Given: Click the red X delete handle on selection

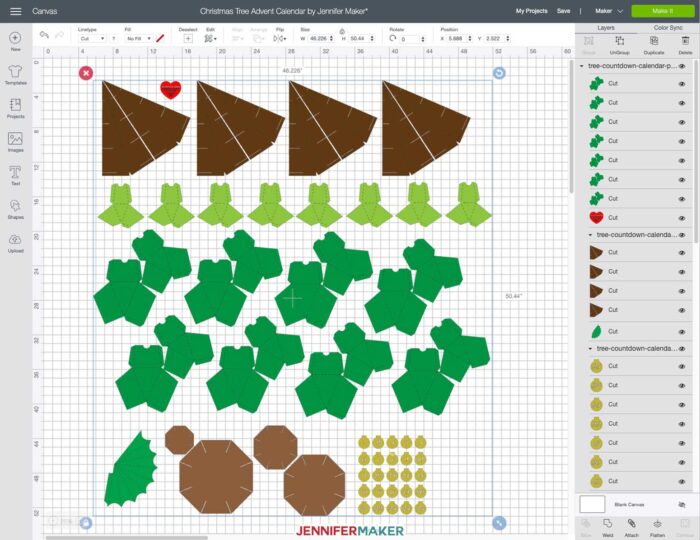Looking at the screenshot, I should pos(86,73).
